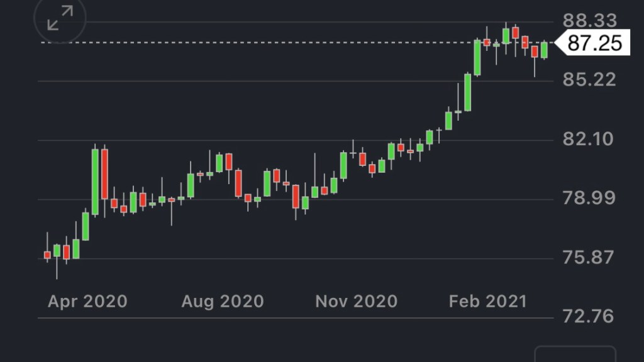The width and height of the screenshot is (644, 362).
Task: Click the first red candle at far left
Action: pos(47,255)
